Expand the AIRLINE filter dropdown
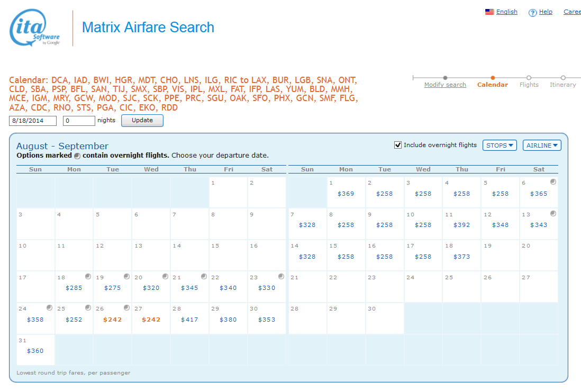 pos(542,145)
